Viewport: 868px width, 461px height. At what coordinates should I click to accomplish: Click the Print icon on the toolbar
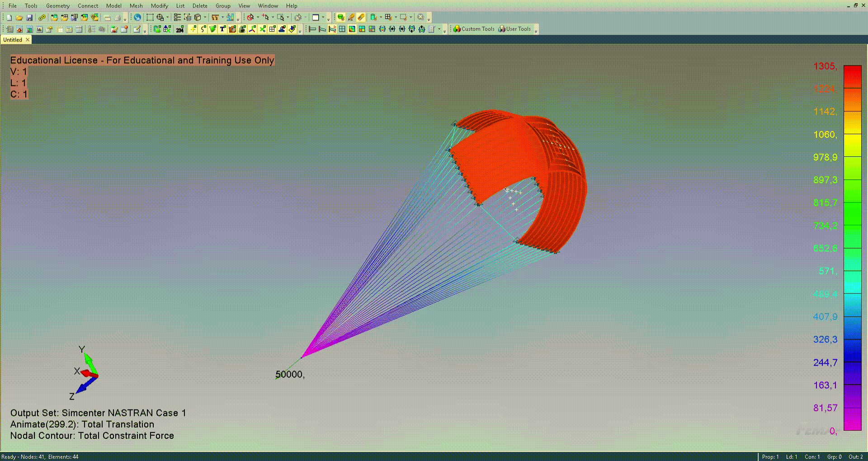coord(118,17)
